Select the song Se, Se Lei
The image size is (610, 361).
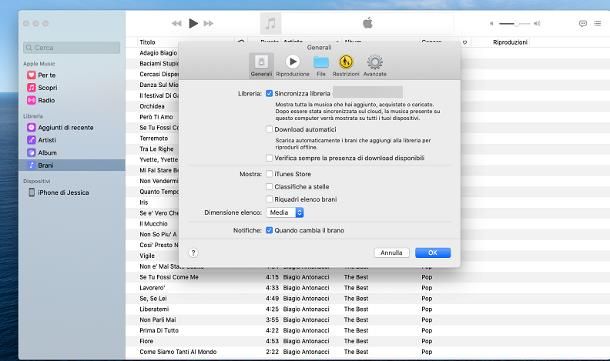(153, 298)
